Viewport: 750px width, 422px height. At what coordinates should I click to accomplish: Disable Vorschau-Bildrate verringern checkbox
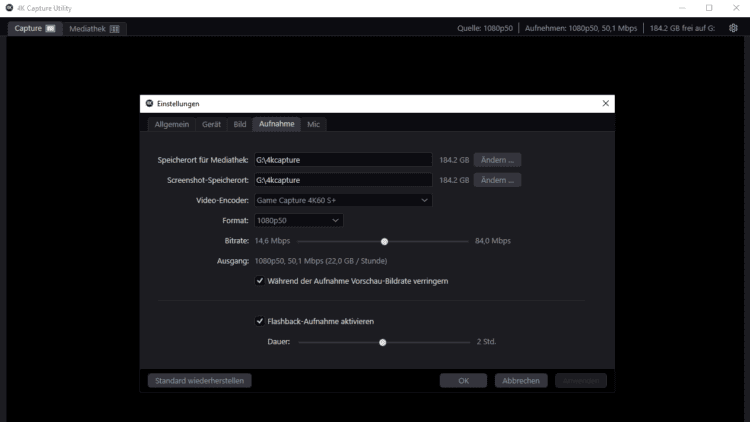point(260,281)
